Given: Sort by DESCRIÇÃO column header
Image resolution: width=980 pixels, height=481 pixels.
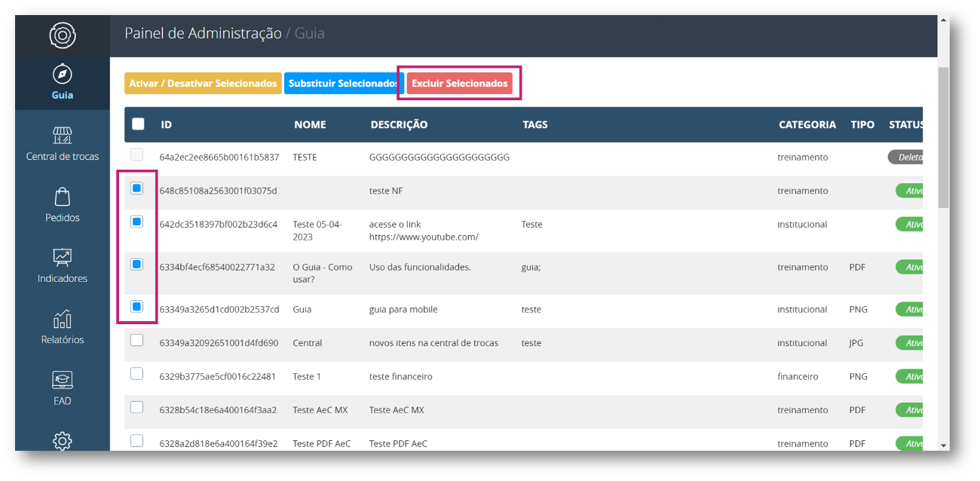Looking at the screenshot, I should point(399,125).
